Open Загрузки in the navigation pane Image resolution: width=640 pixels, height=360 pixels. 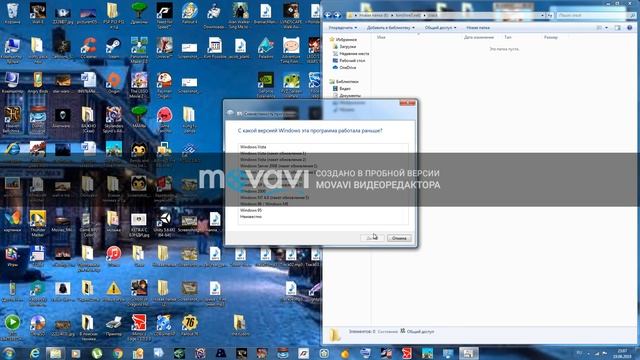coord(347,47)
